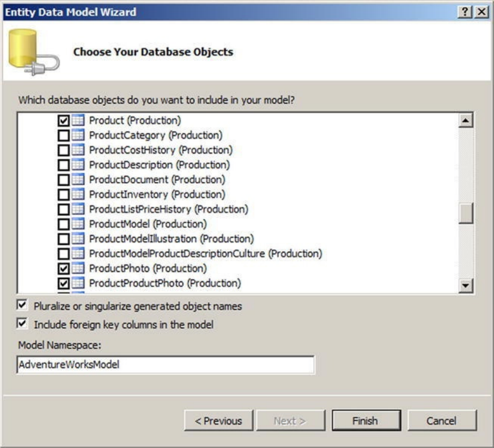Click the ProductCategory table icon
Screen dimensions: 494x448
78,135
